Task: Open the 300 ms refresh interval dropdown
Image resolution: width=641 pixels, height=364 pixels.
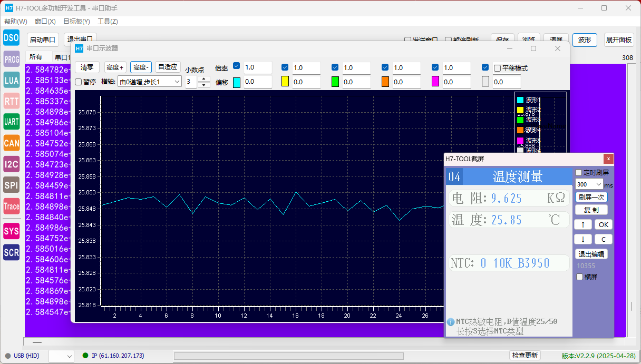Action: [589, 184]
